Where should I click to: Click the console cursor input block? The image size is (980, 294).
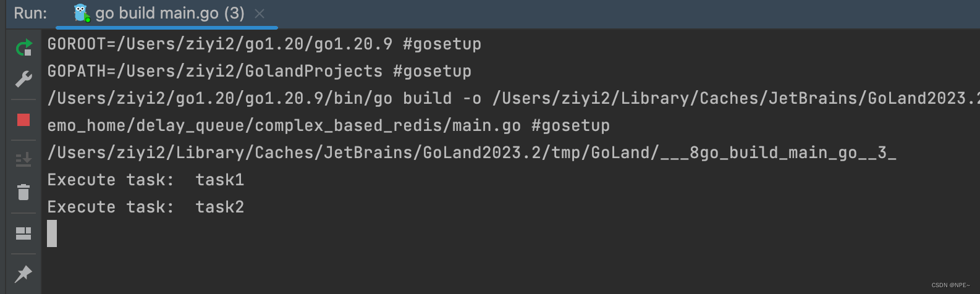[x=52, y=233]
